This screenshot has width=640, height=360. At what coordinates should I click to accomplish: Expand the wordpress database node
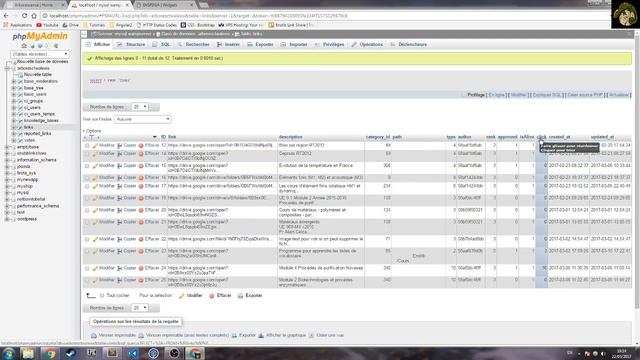coord(7,219)
